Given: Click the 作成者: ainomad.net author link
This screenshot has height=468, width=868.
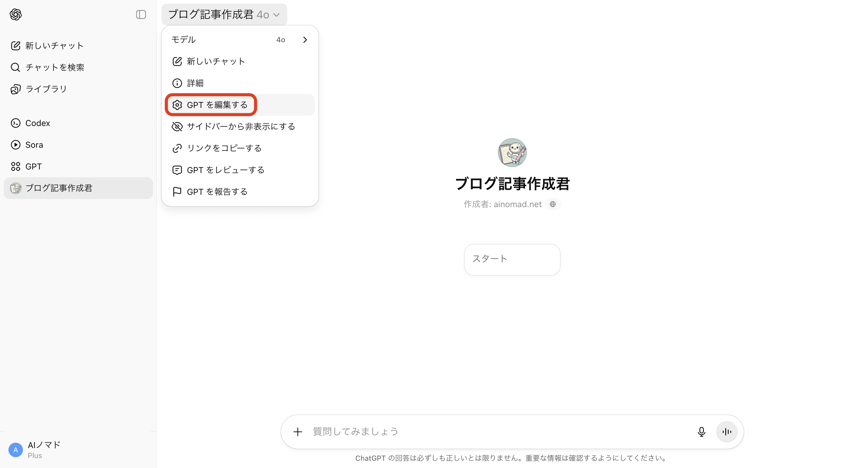Looking at the screenshot, I should pos(502,204).
